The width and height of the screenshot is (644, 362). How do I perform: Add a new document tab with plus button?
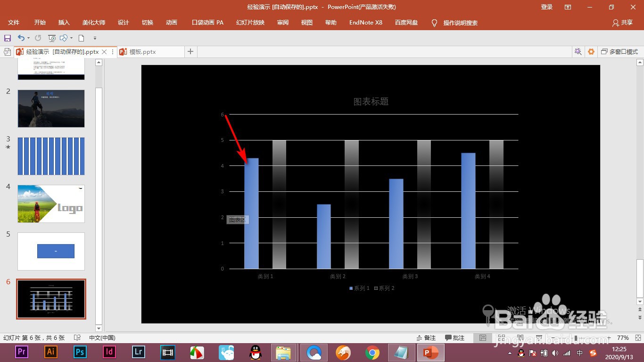pos(190,51)
